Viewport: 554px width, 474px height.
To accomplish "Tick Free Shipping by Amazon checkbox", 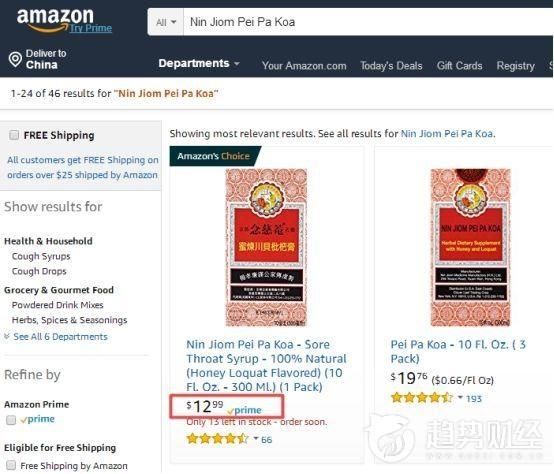I will tap(11, 465).
